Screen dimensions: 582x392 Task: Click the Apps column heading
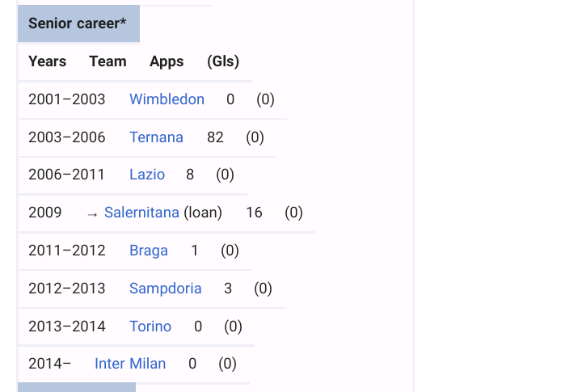(x=167, y=61)
